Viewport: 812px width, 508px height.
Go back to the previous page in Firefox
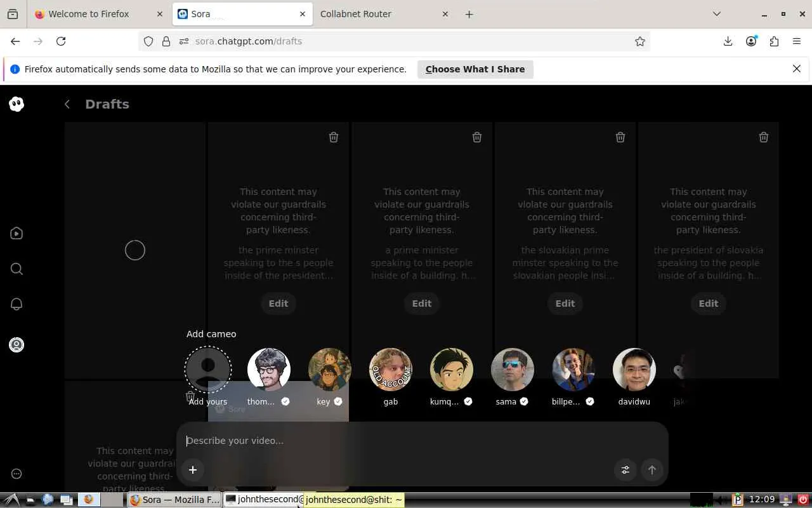[x=15, y=41]
